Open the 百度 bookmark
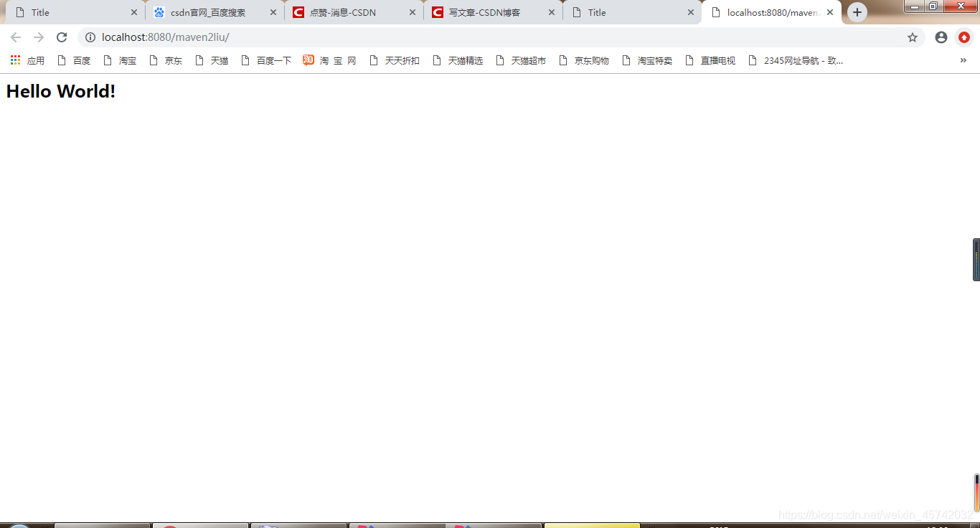This screenshot has width=980, height=528. coord(74,60)
